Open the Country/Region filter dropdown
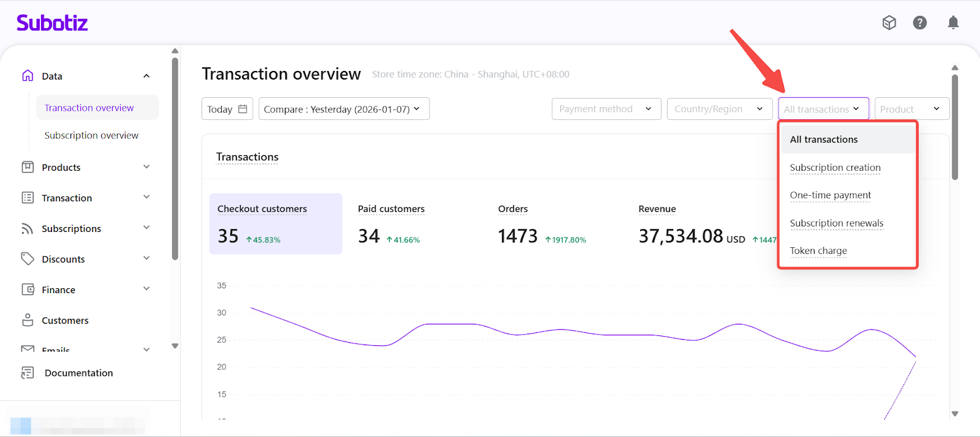This screenshot has width=980, height=437. point(719,109)
